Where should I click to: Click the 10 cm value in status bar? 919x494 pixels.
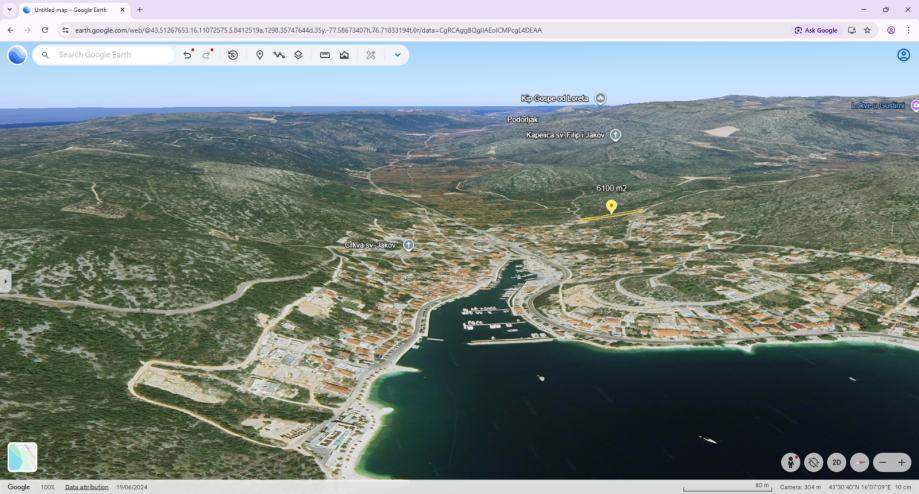pyautogui.click(x=903, y=487)
